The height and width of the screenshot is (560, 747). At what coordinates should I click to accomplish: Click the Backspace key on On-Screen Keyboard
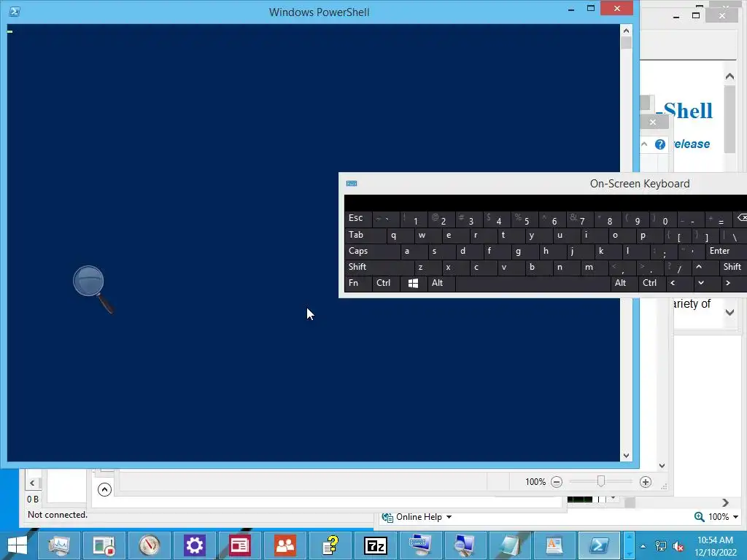[x=741, y=218]
